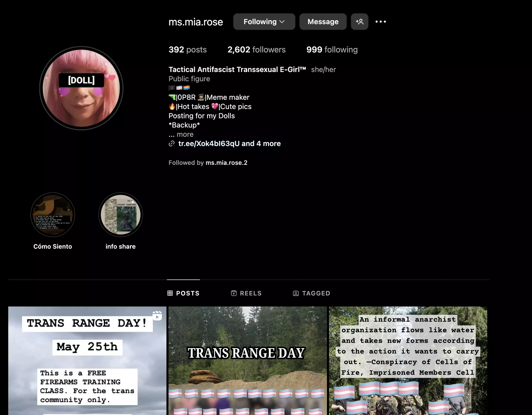Click the 'info share' highlight label
532x415 pixels.
point(121,246)
